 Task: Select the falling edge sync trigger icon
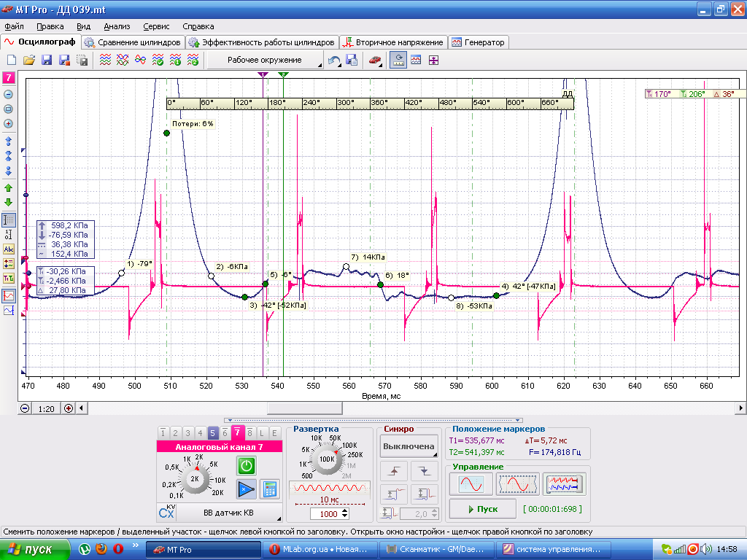pyautogui.click(x=424, y=472)
